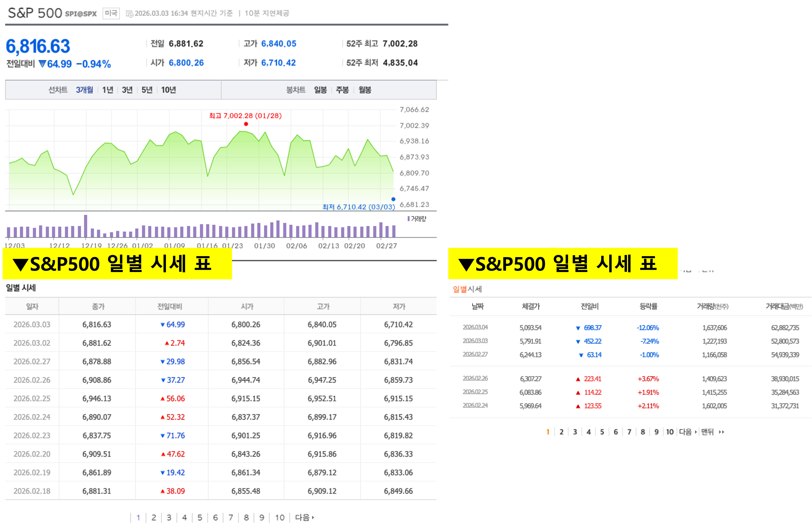Screen dimensions: 812x530
Task: Click the down arrow icon beside 698.37
Action: [x=578, y=328]
